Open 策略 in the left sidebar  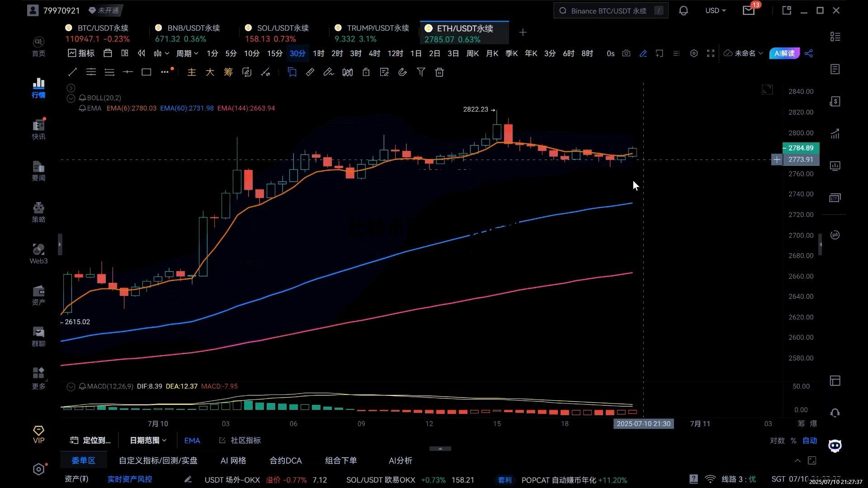click(38, 212)
